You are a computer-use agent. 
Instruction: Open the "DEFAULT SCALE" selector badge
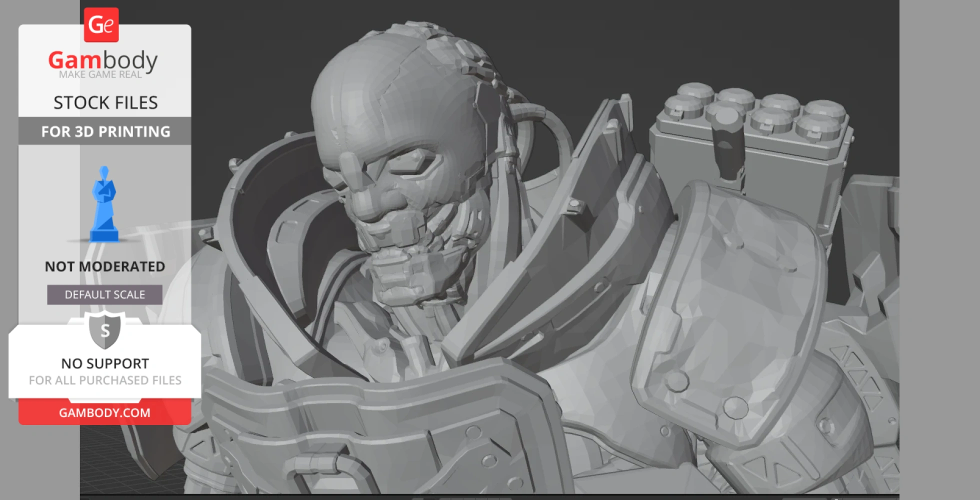point(104,294)
